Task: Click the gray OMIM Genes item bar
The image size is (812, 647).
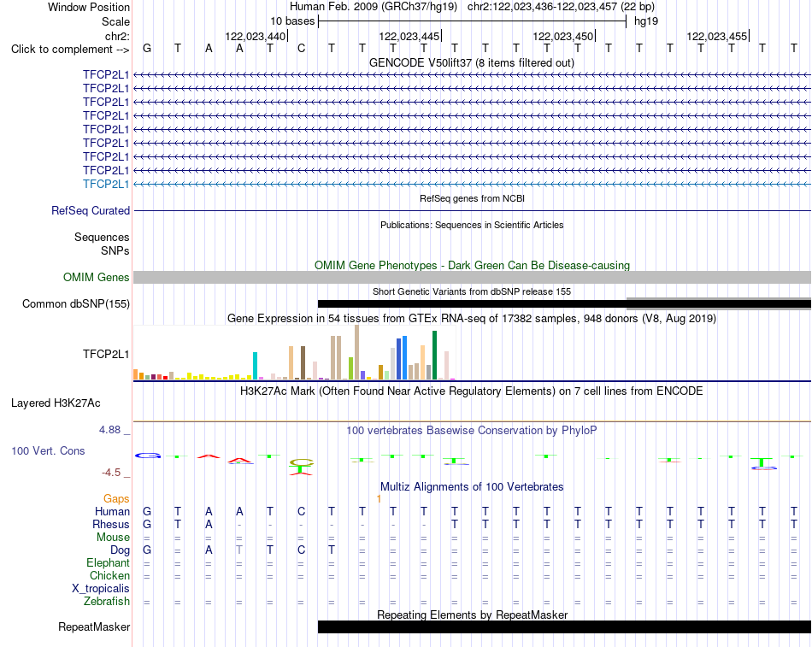Action: click(472, 277)
